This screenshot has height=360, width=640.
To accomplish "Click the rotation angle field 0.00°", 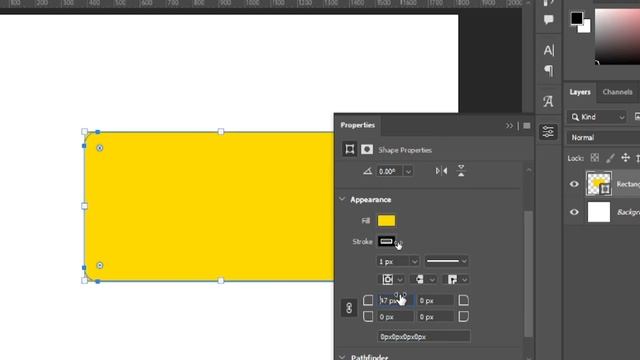I will (x=390, y=171).
